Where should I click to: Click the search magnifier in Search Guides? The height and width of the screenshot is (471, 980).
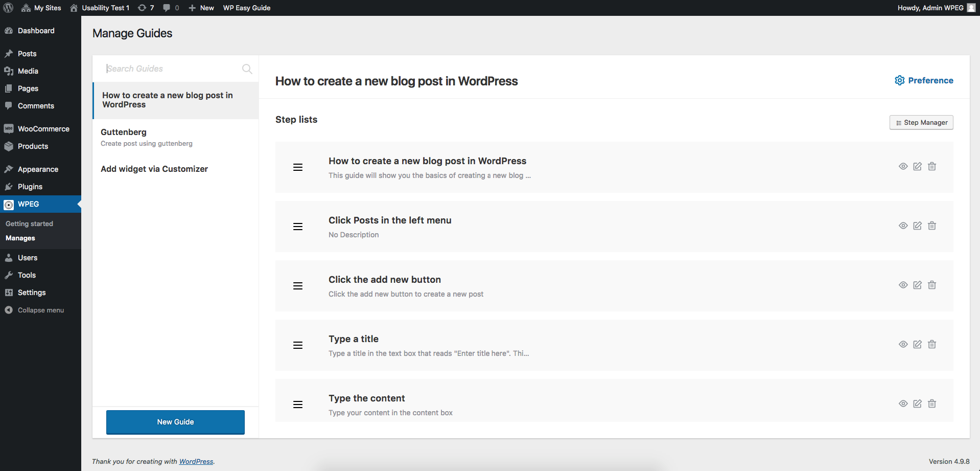tap(247, 69)
